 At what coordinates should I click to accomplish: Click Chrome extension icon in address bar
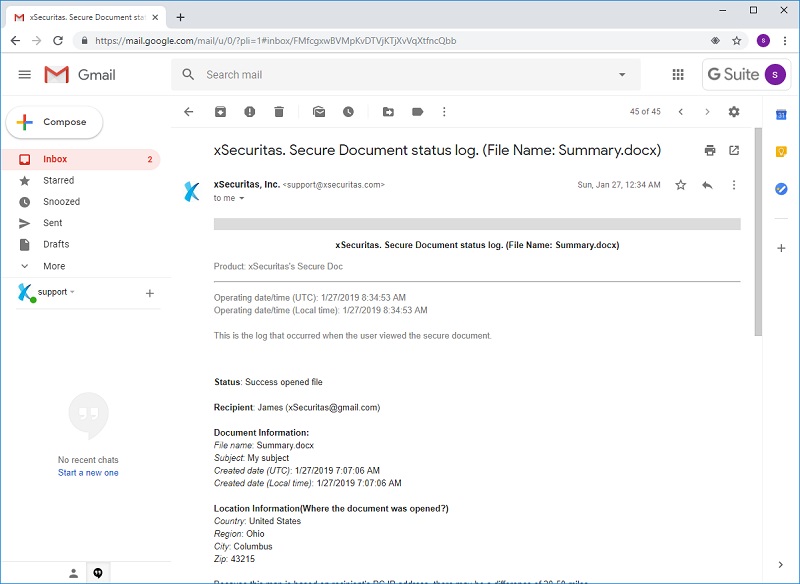715,41
